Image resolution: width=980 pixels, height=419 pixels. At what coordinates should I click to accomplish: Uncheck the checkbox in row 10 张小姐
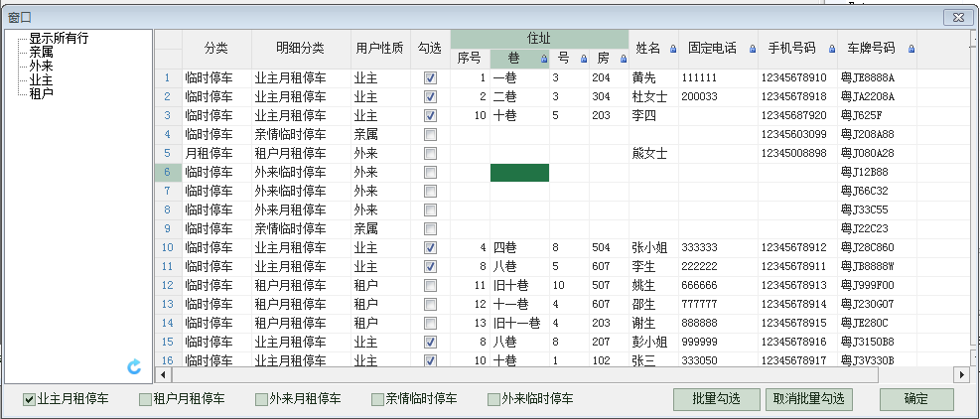430,247
